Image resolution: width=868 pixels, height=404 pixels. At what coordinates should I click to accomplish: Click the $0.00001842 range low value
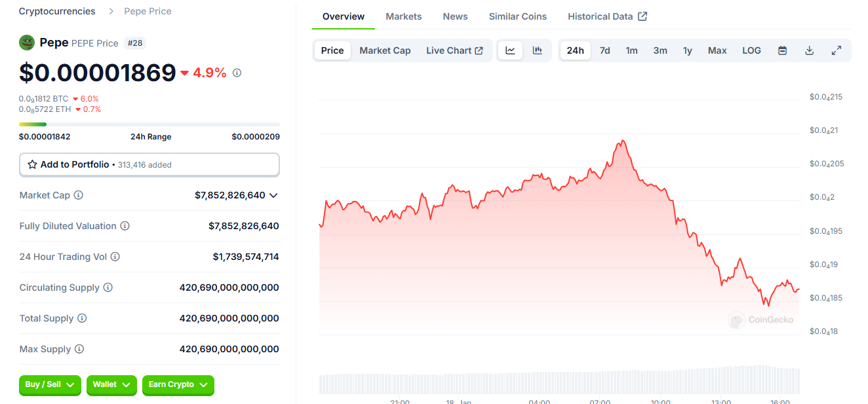45,137
